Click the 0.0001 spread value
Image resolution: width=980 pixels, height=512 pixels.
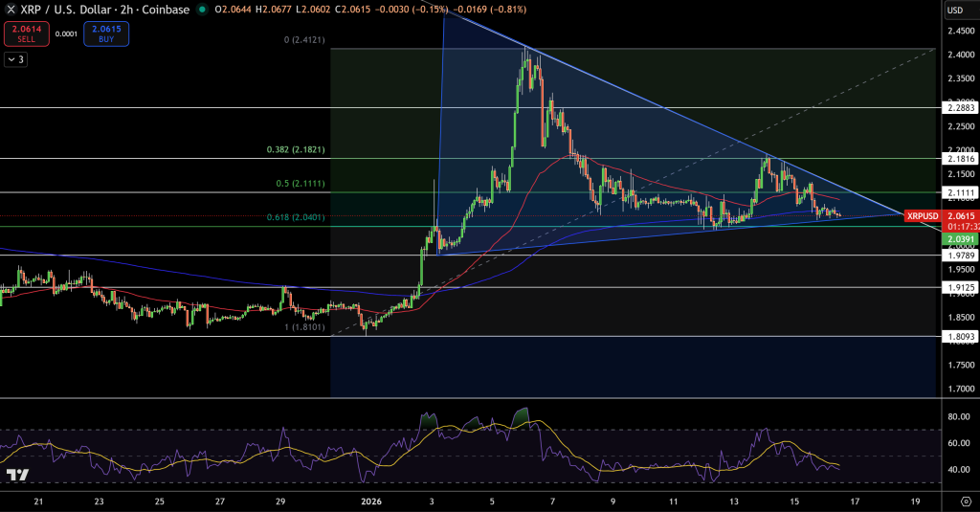coord(66,33)
